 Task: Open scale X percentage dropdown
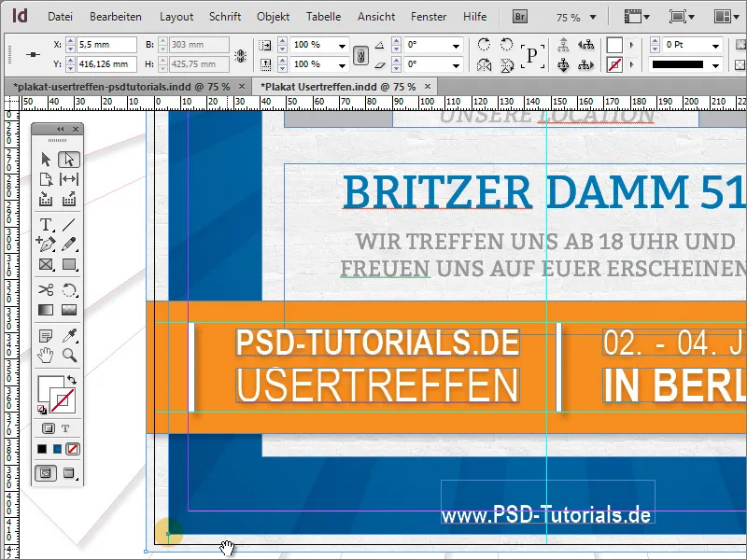pos(342,45)
